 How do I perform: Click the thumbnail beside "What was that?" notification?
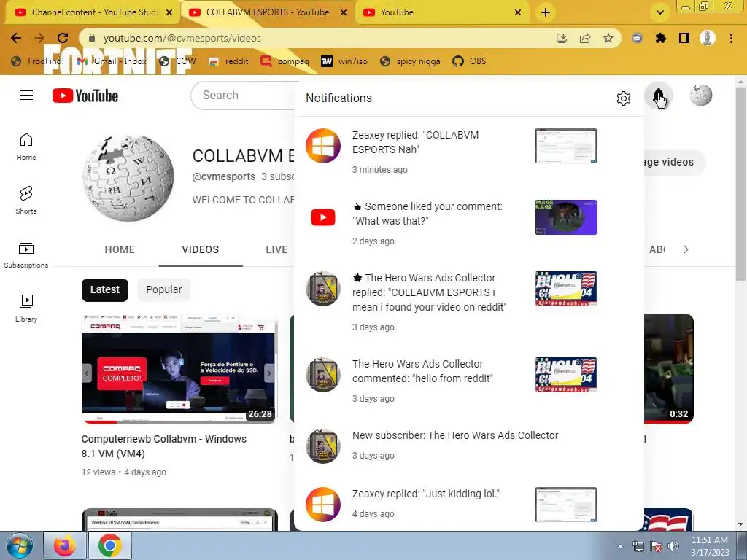tap(565, 217)
